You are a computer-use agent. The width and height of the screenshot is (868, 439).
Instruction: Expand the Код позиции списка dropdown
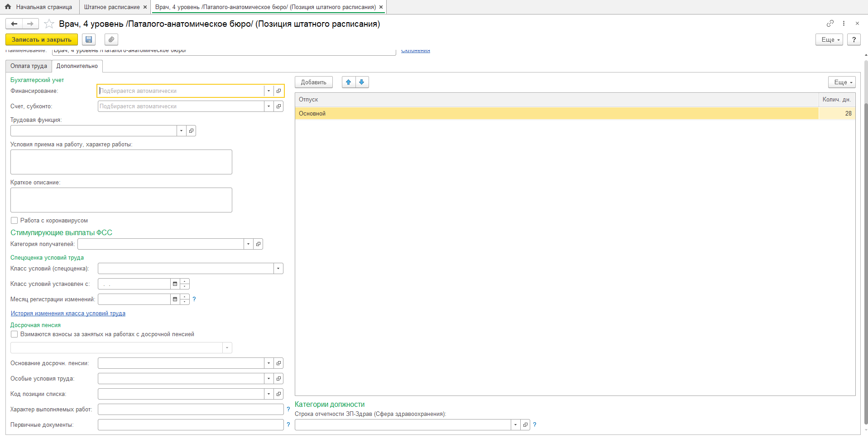(x=269, y=394)
